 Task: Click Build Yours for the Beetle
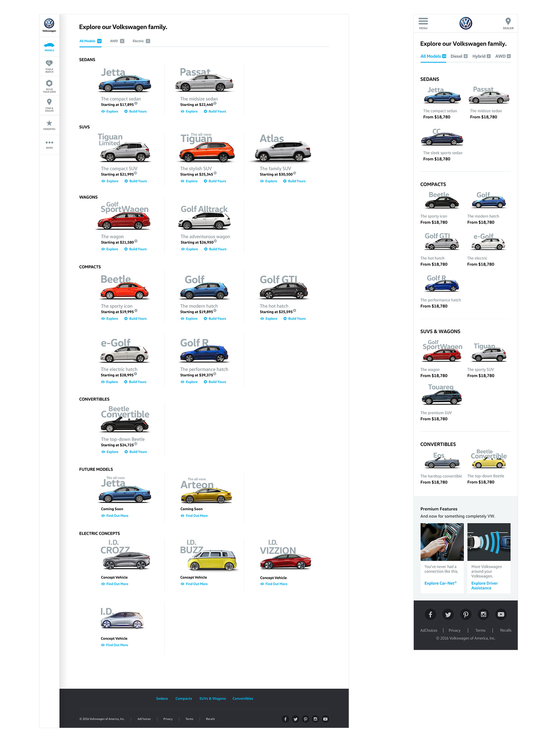135,318
